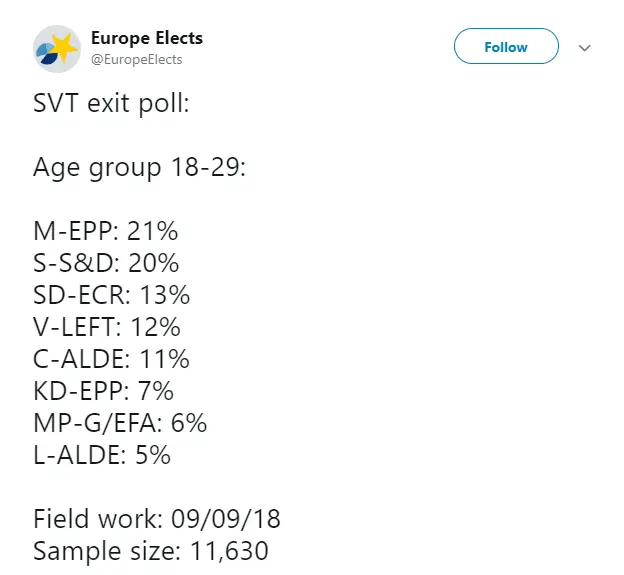Screen dimensions: 624x575
Task: Click the V-LEFT: 12% result line
Action: (107, 327)
